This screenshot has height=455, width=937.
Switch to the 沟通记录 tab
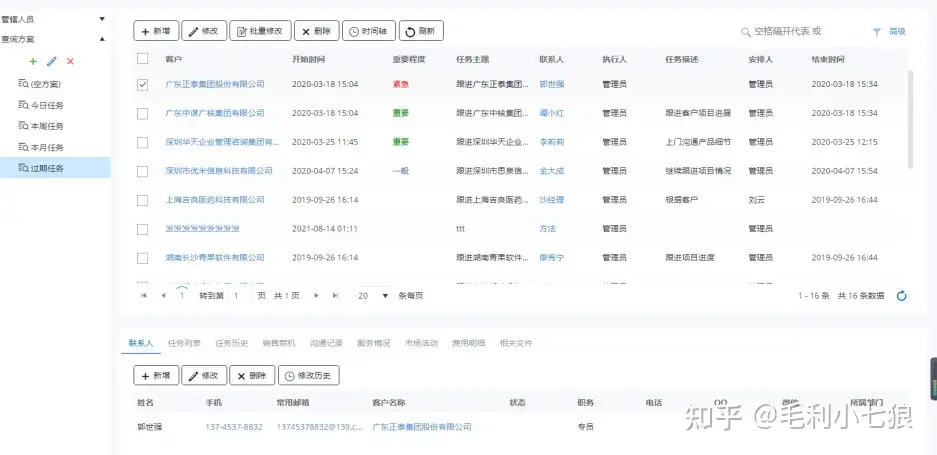point(326,343)
